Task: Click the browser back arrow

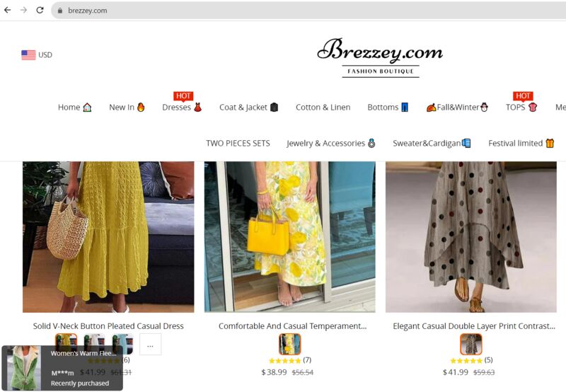Action: (8, 11)
